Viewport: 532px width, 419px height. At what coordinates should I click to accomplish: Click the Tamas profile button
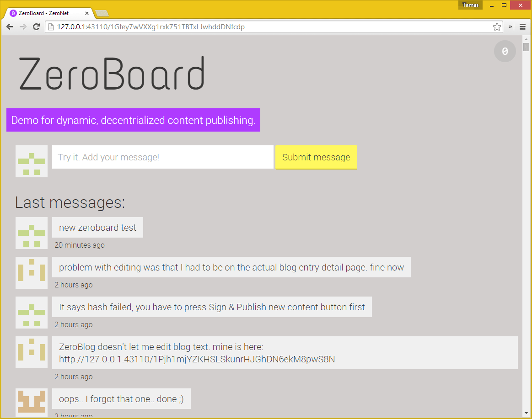click(x=470, y=5)
